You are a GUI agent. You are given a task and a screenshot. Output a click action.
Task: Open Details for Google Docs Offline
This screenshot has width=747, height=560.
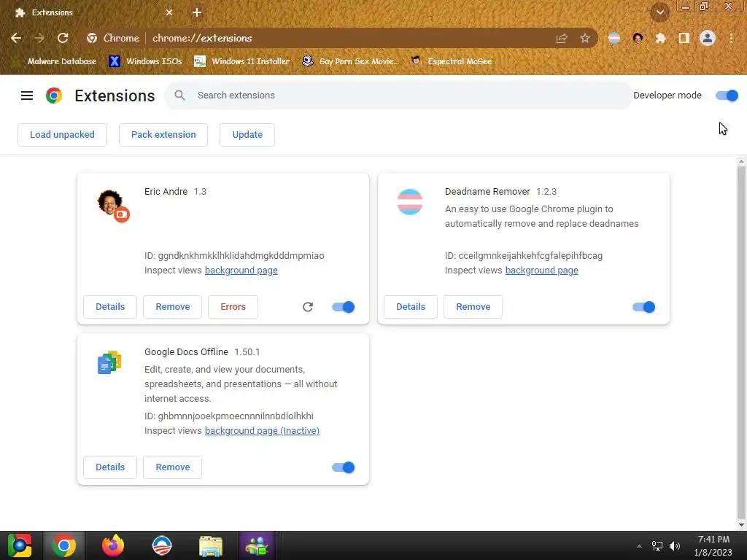110,467
